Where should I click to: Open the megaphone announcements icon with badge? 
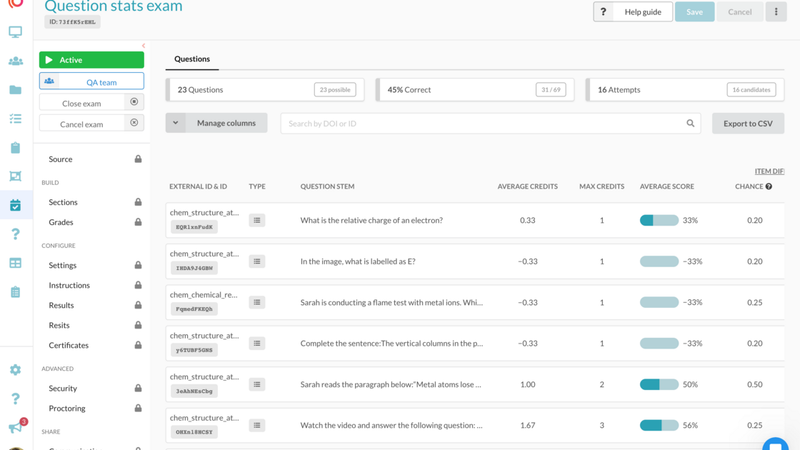tap(15, 428)
